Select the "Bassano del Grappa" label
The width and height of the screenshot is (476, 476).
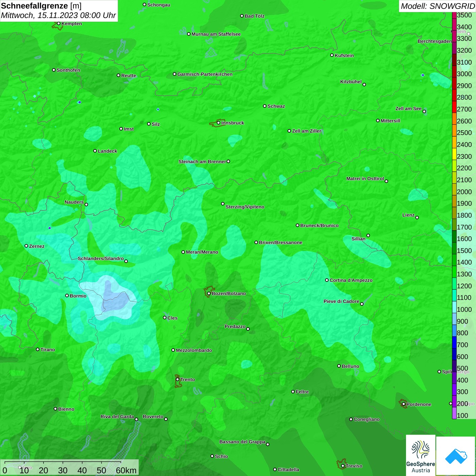242,442
